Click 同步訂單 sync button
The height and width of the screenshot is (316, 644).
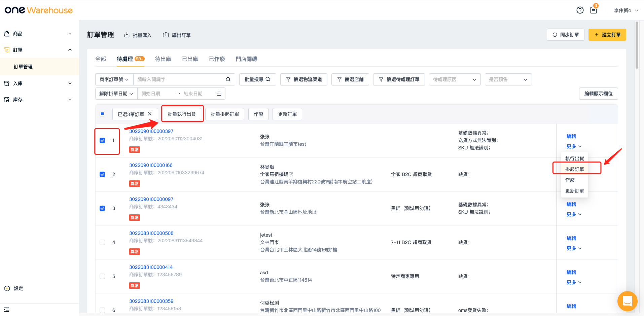[x=566, y=35]
